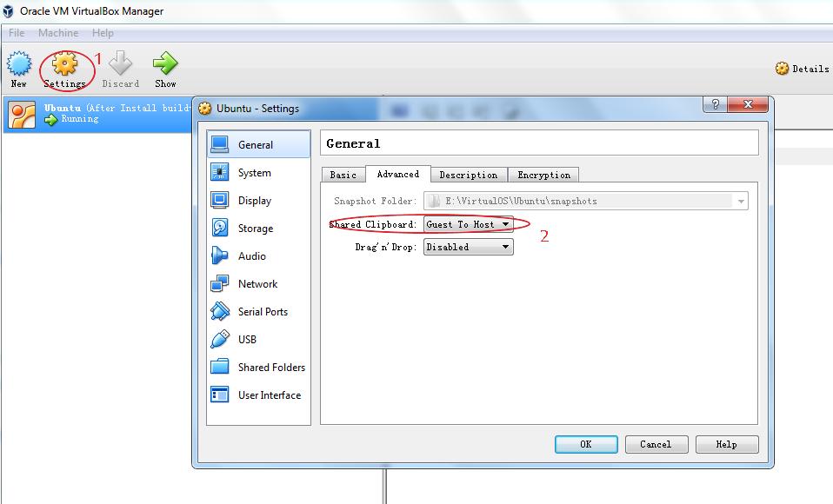Switch to the Encryption tab

pos(544,175)
